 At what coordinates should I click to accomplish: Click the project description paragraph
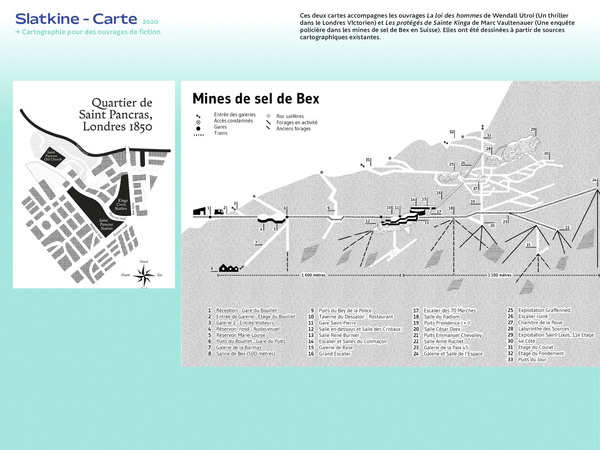click(x=437, y=26)
